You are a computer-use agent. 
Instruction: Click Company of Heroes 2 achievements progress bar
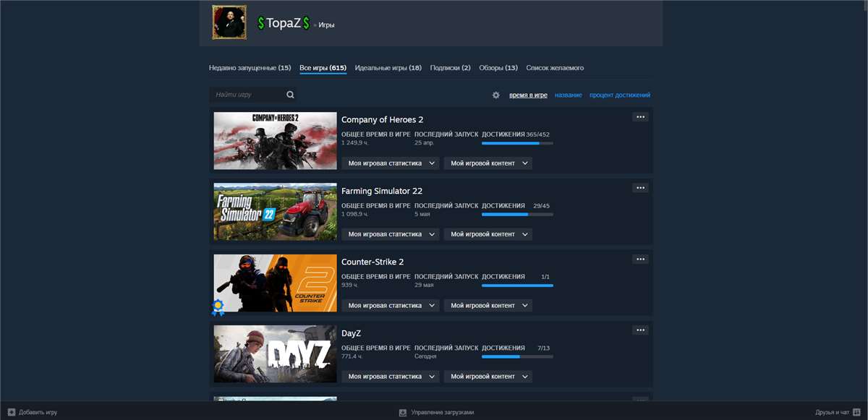point(517,143)
